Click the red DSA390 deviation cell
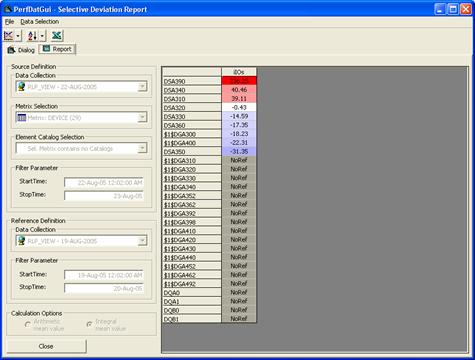Image resolution: width=475 pixels, height=360 pixels. pos(239,81)
